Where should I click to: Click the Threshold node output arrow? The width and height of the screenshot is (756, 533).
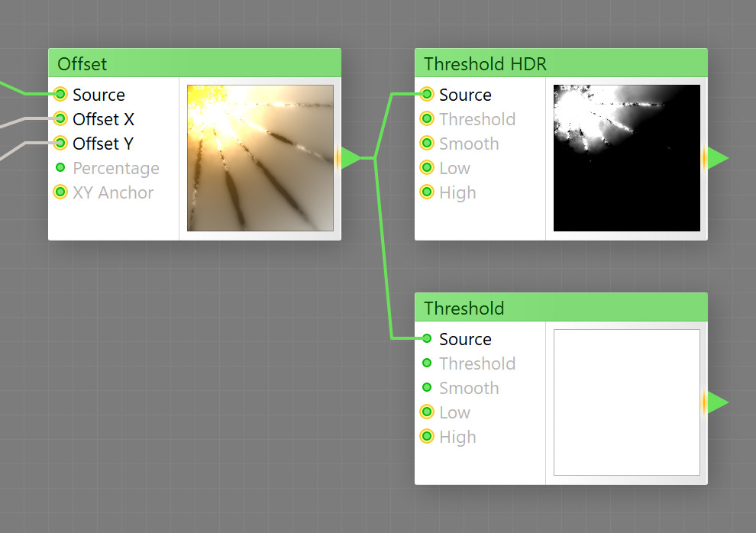click(716, 402)
